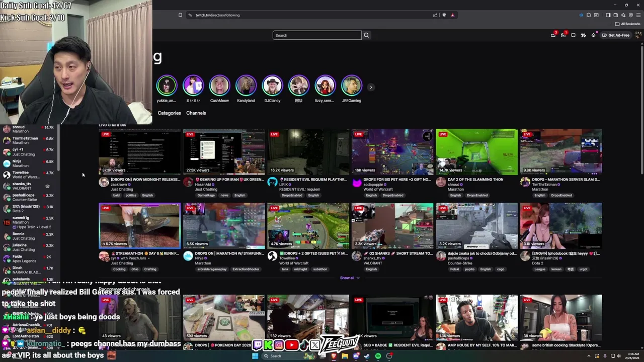Image resolution: width=644 pixels, height=362 pixels.
Task: Click the Get Ad-Free button
Action: click(x=616, y=35)
